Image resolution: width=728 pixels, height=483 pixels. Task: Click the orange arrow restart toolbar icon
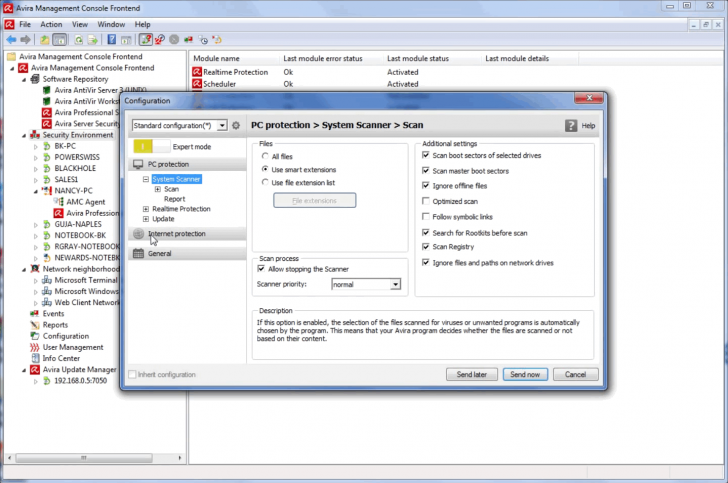pyautogui.click(x=217, y=40)
